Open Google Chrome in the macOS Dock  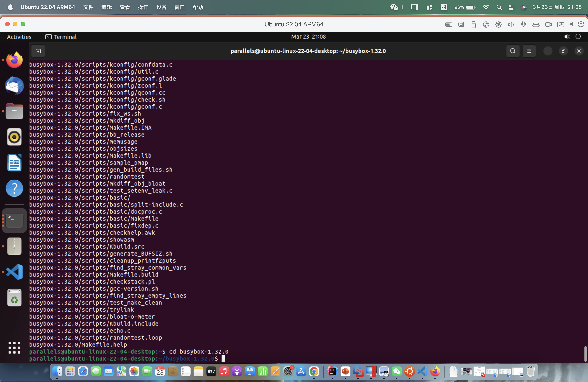coord(314,371)
